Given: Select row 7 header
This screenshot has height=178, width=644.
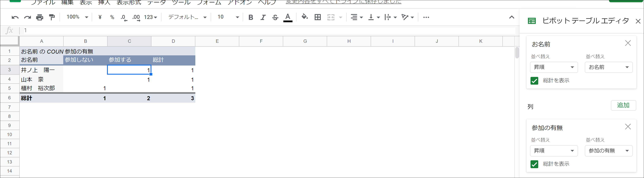Looking at the screenshot, I should 9,107.
